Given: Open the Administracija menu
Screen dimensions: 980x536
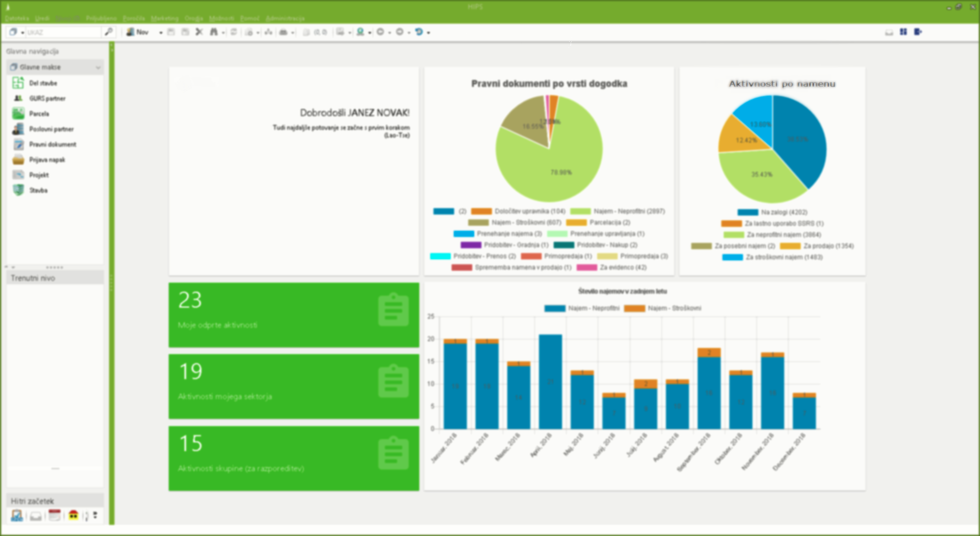Looking at the screenshot, I should click(285, 18).
